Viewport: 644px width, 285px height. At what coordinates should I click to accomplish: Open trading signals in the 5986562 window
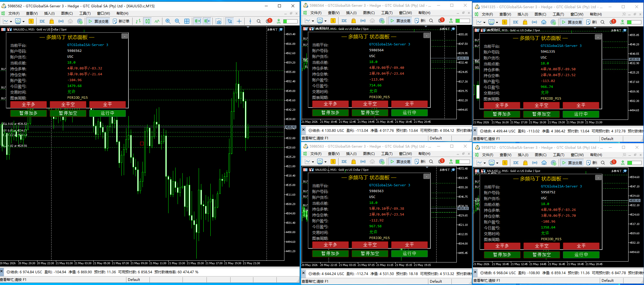tap(61, 21)
